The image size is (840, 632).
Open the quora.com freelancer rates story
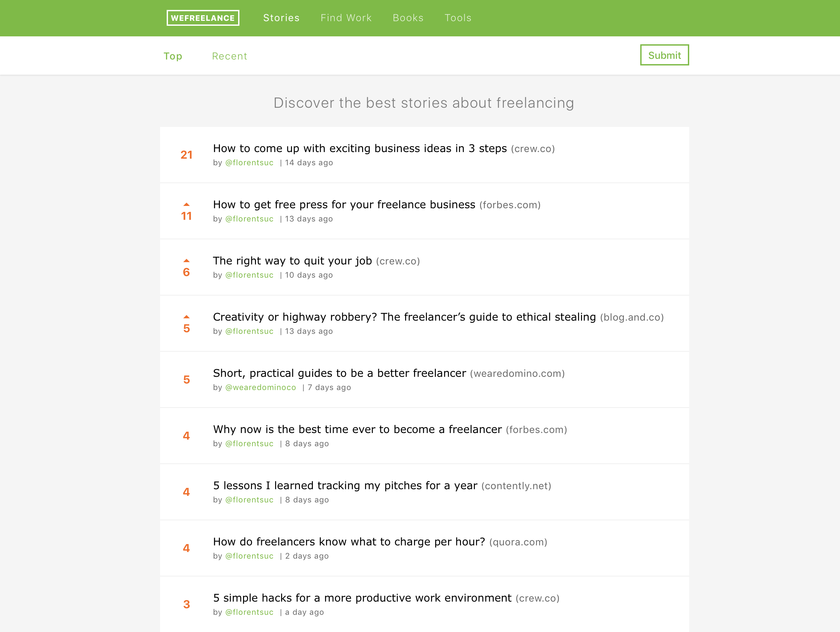click(x=349, y=542)
